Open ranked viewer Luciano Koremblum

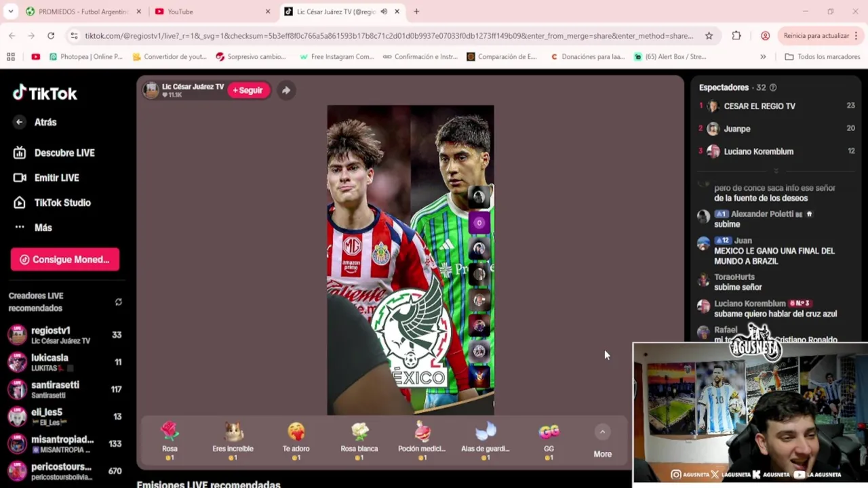(776, 152)
